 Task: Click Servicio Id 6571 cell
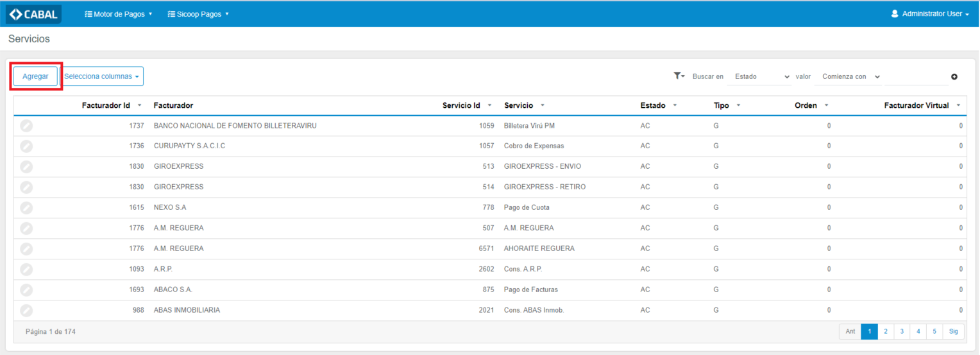pyautogui.click(x=487, y=249)
